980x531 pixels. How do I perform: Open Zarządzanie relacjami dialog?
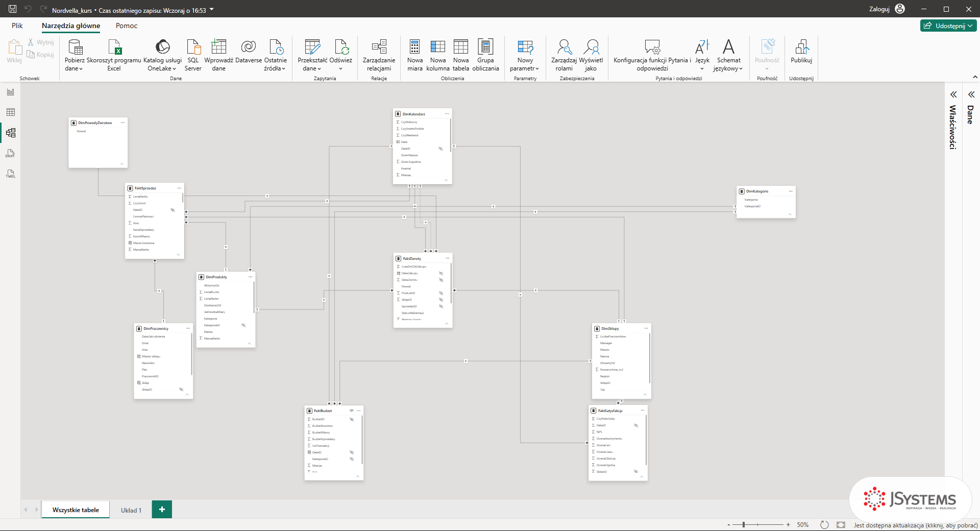point(379,55)
